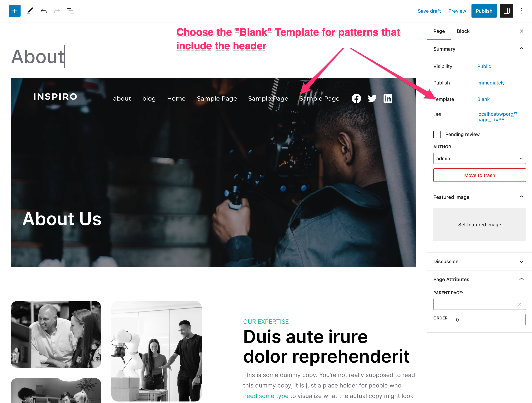Switch to the Block tab
The width and height of the screenshot is (532, 403).
click(x=463, y=31)
